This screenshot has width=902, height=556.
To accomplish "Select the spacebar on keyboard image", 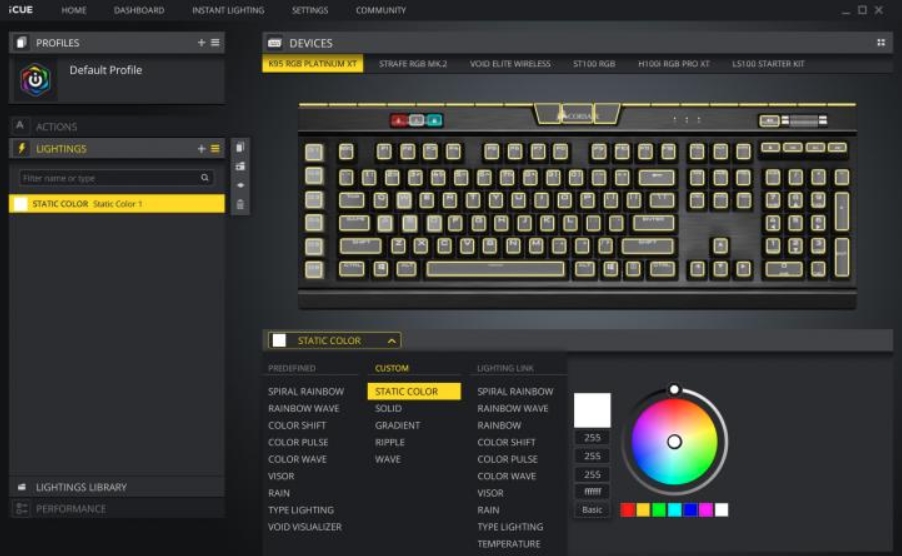I will pyautogui.click(x=495, y=269).
